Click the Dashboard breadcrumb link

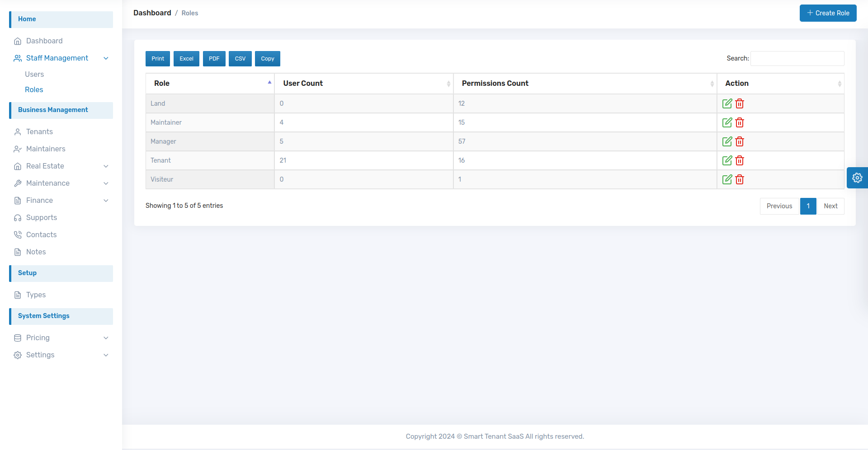tap(152, 13)
